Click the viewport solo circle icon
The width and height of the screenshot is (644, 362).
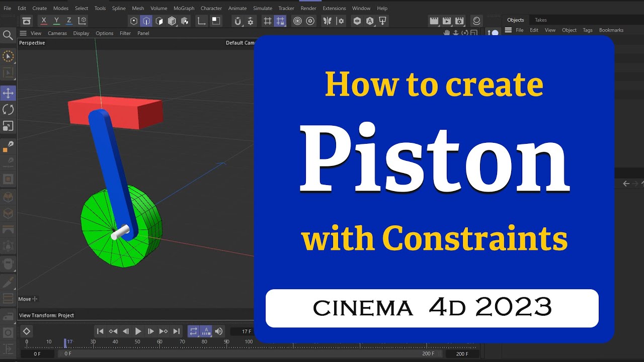coord(297,21)
